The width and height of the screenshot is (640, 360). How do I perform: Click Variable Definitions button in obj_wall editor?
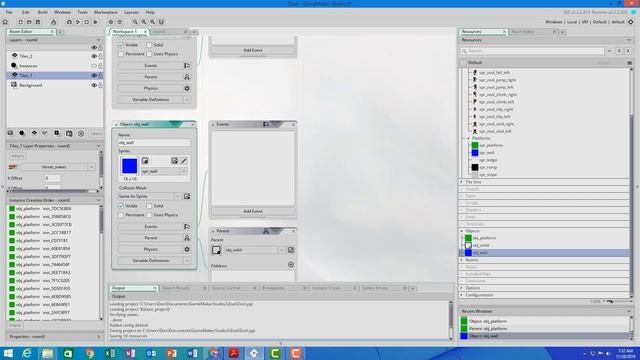(x=150, y=260)
